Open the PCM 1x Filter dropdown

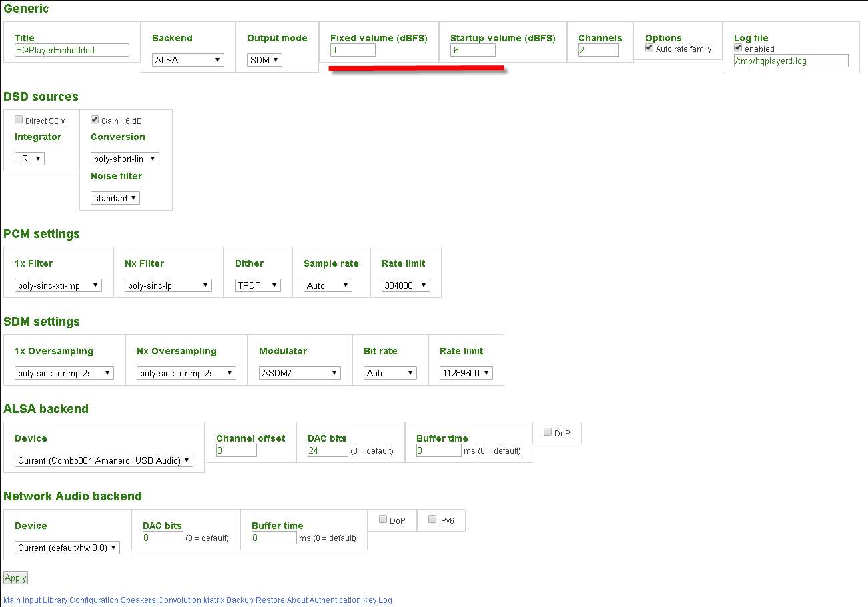point(58,285)
